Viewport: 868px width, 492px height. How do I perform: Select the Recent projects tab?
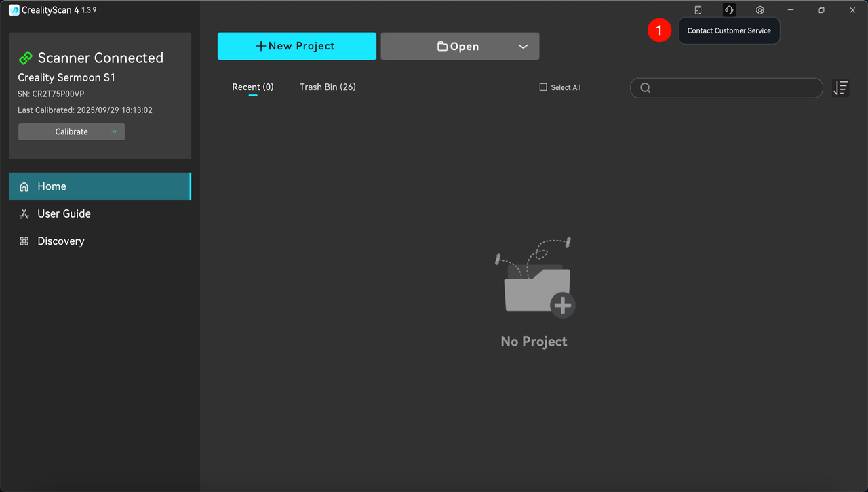[x=252, y=87]
